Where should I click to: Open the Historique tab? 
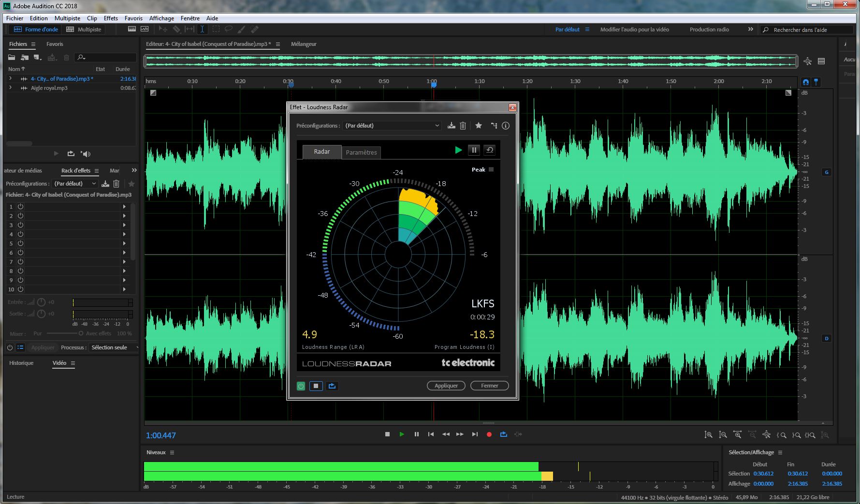coord(21,363)
